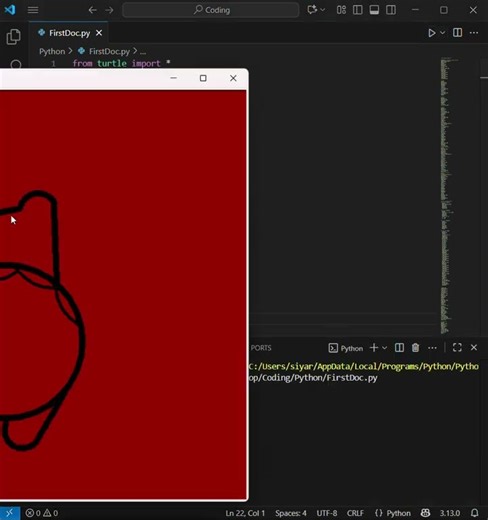Open the Customize Layout control
The width and height of the screenshot is (488, 520).
tap(341, 10)
